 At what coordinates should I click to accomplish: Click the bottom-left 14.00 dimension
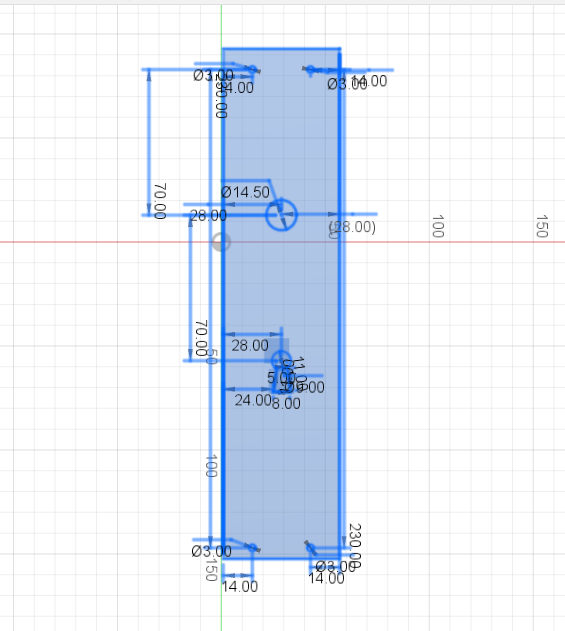pos(240,586)
